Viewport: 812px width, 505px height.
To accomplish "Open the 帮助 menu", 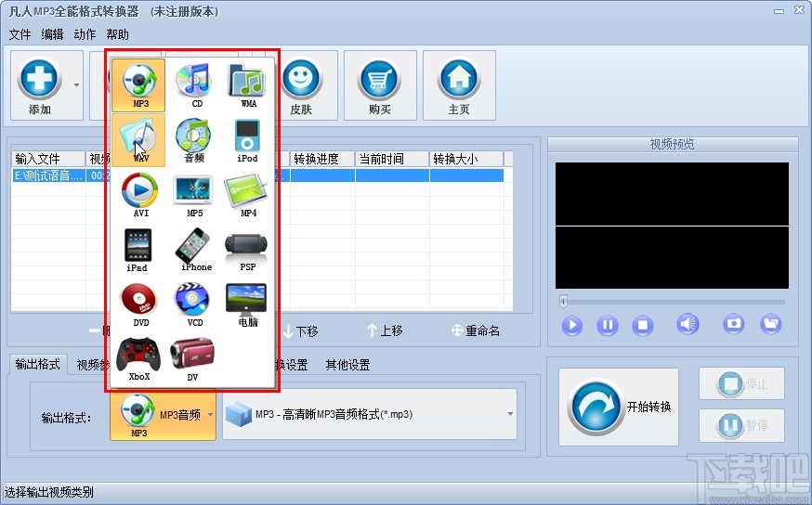I will click(x=117, y=34).
